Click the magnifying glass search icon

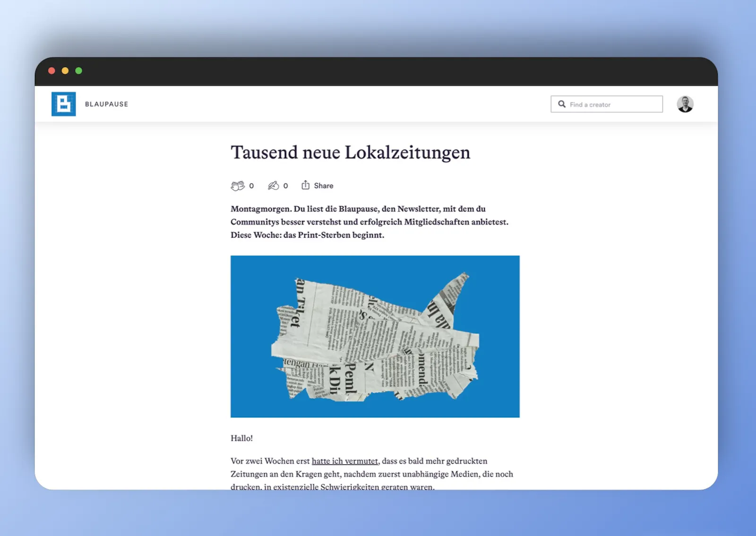pyautogui.click(x=562, y=104)
